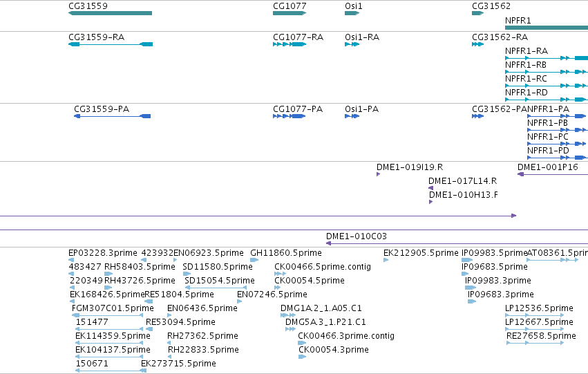Select NPFR1-PD protein feature
This screenshot has height=374, width=588.
(557, 158)
